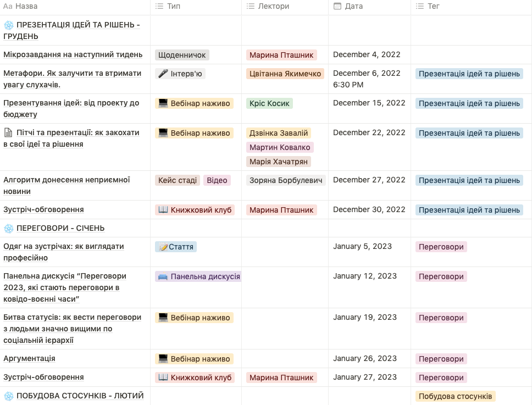Open the Тип column header menu
This screenshot has height=405, width=532.
tap(174, 6)
